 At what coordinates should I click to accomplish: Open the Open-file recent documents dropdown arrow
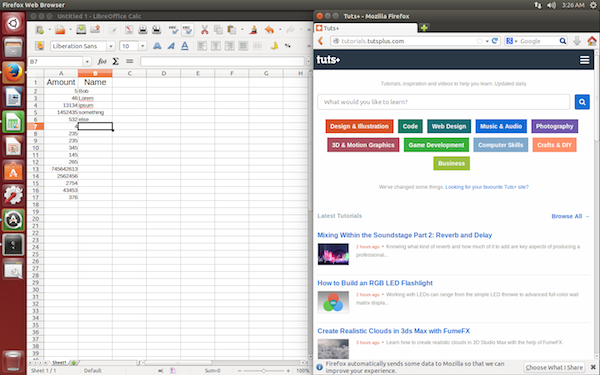(x=70, y=29)
